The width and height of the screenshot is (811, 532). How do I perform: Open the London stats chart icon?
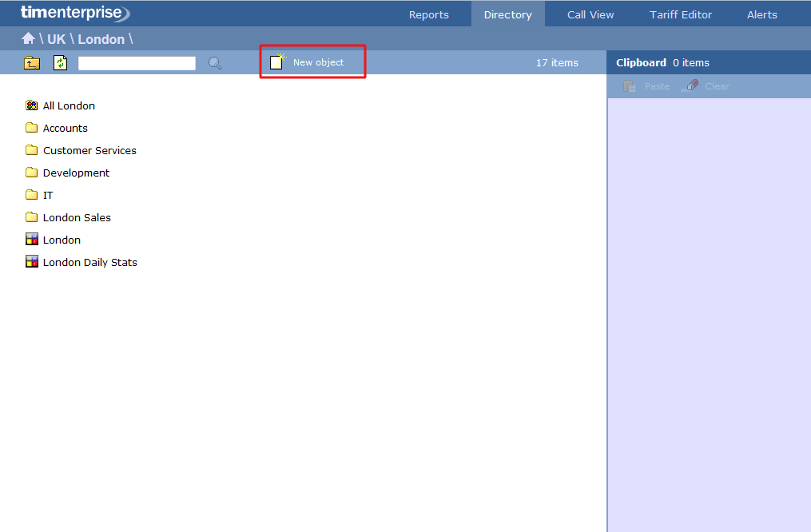tap(32, 239)
